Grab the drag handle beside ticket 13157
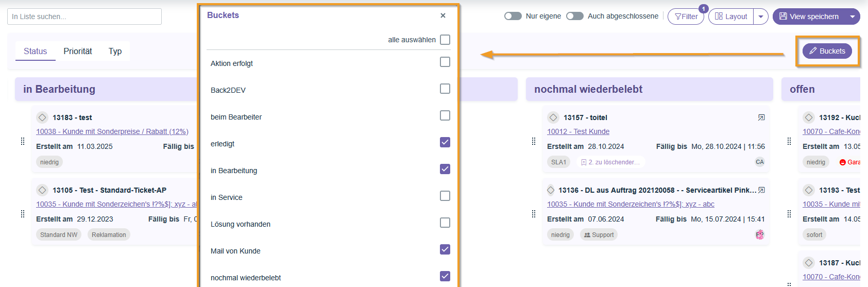Viewport: 868px width, 287px height. [534, 141]
